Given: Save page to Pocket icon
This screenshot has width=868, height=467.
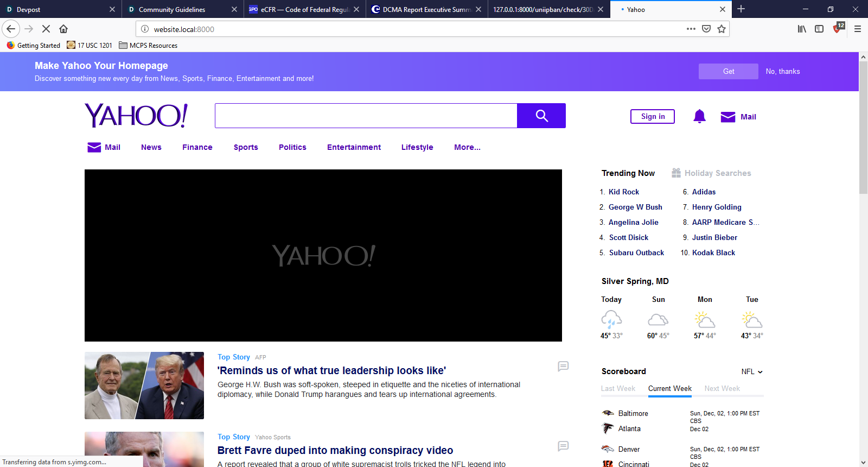Looking at the screenshot, I should pyautogui.click(x=706, y=29).
